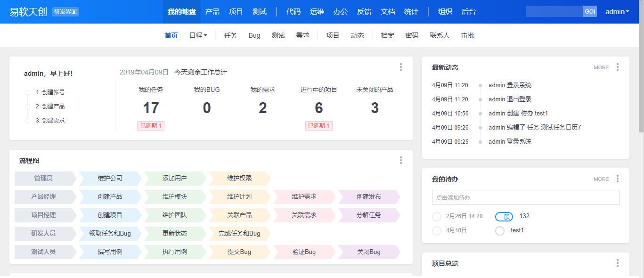644x278 pixels.
Task: Click MORE link in 最新动态 panel
Action: tap(601, 67)
